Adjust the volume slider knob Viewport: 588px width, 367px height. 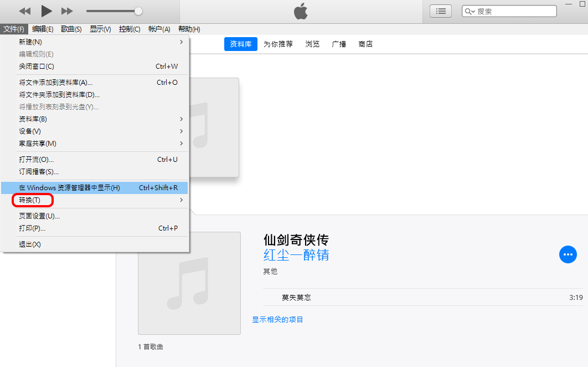138,11
